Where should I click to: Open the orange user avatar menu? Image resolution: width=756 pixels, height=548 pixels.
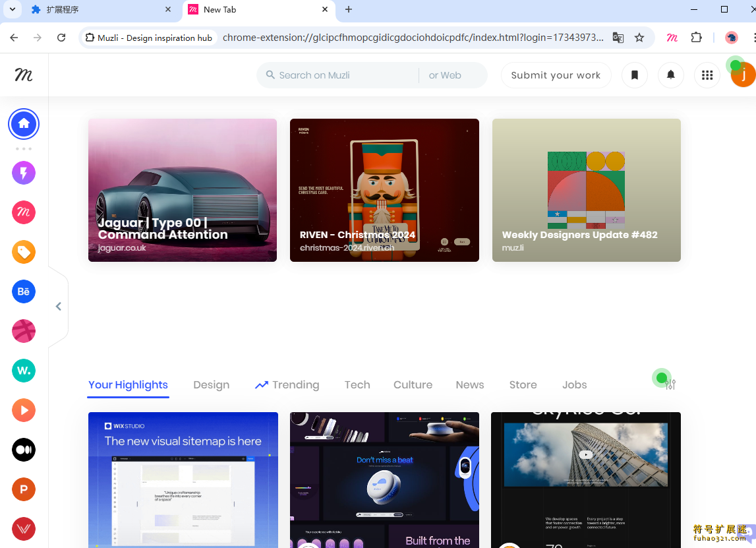point(743,75)
